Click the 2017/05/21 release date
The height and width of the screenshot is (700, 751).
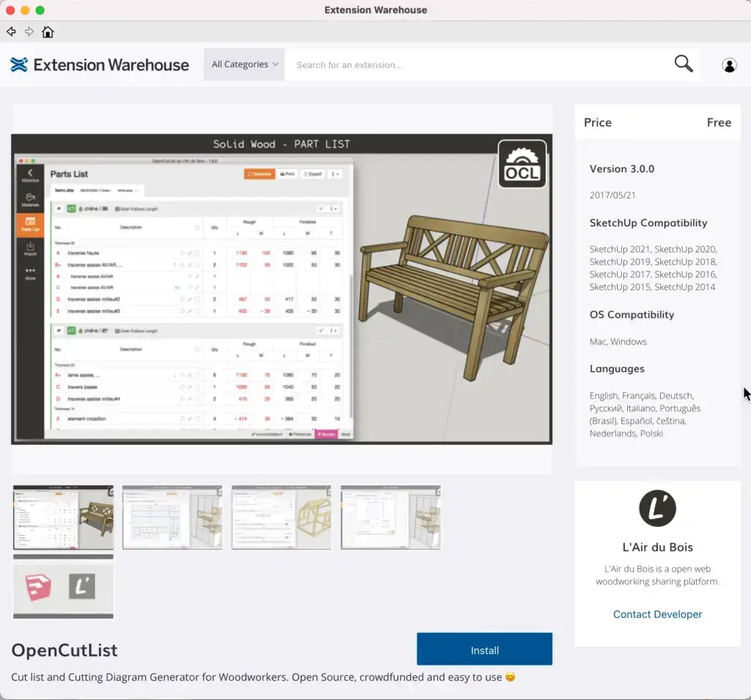pos(612,196)
